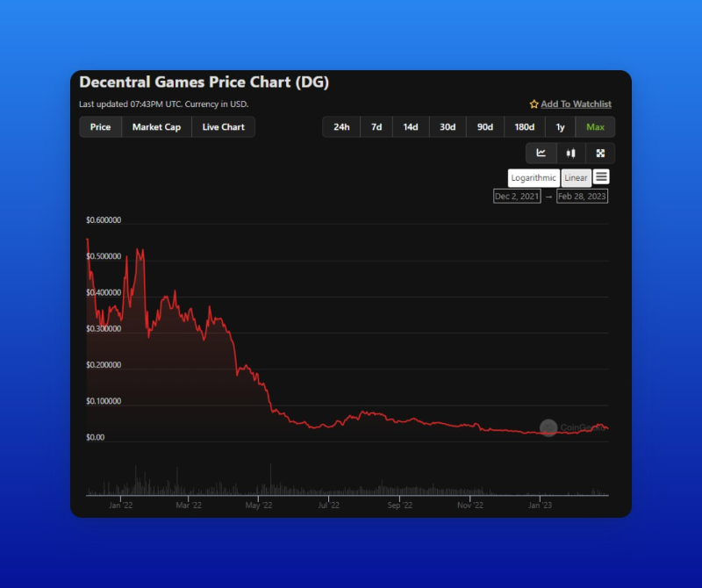Image resolution: width=702 pixels, height=588 pixels.
Task: Switch to the candlestick chart icon
Action: point(571,153)
